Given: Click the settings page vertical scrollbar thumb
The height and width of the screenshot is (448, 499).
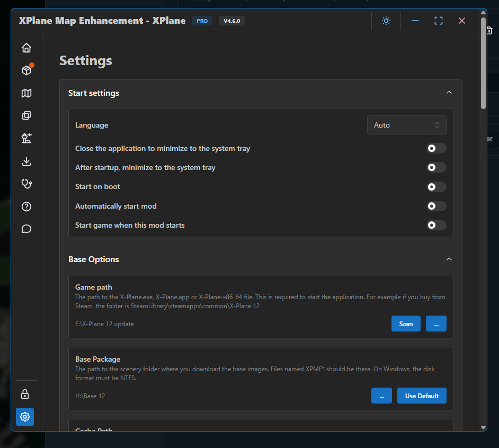Looking at the screenshot, I should point(483,64).
